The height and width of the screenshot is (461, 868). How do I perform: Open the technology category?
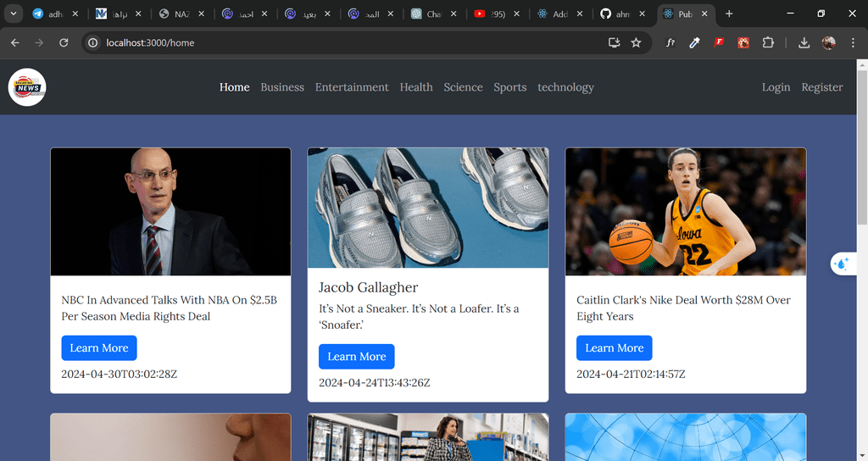tap(565, 87)
